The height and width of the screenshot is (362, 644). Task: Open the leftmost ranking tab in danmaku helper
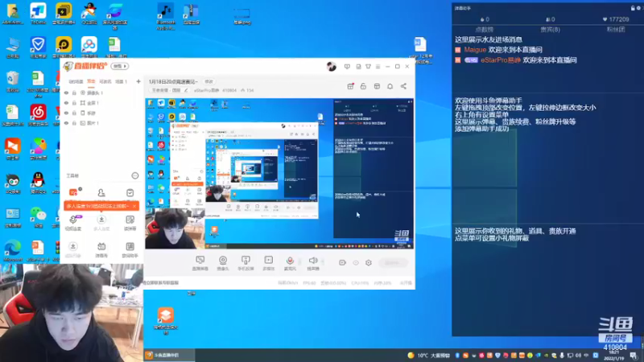[x=485, y=30]
